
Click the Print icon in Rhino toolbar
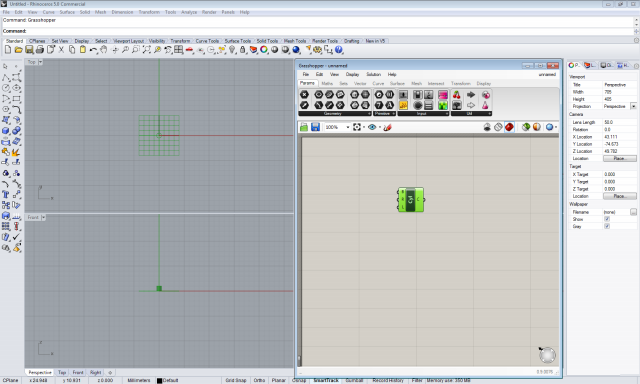point(40,50)
